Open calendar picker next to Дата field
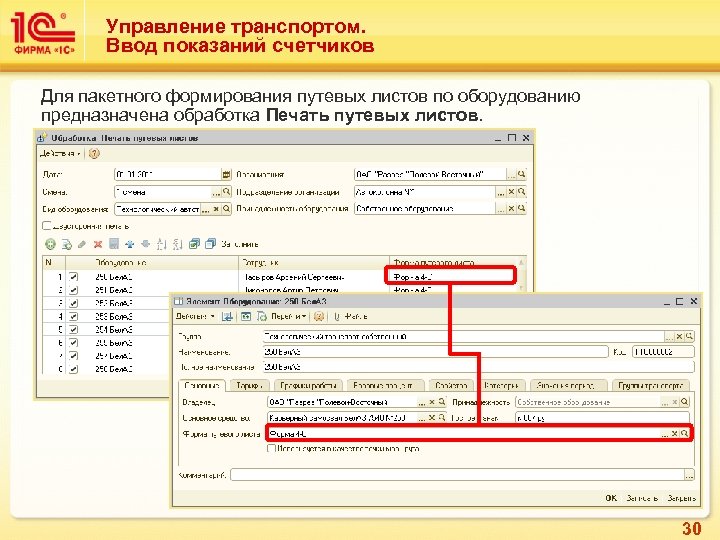This screenshot has width=720, height=540. point(226,174)
